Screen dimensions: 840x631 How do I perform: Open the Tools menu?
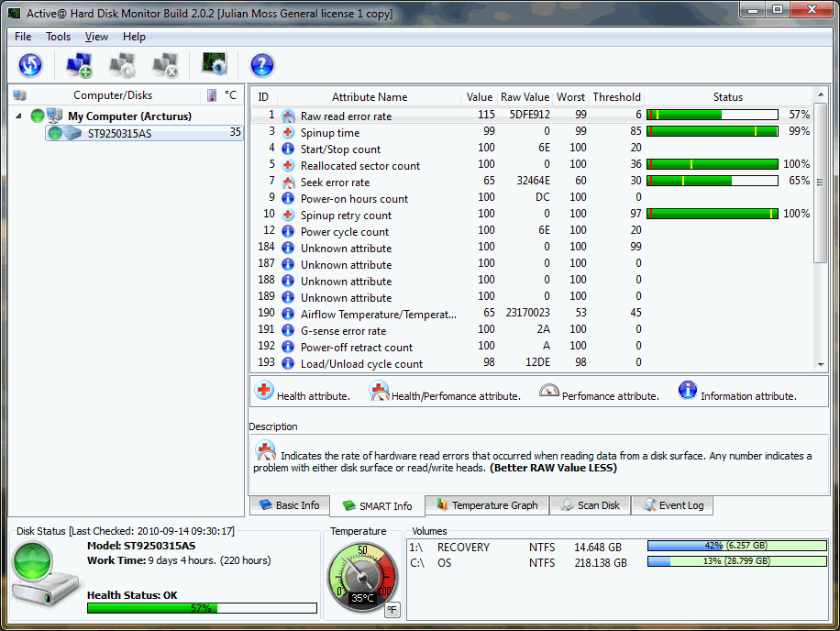coord(59,37)
